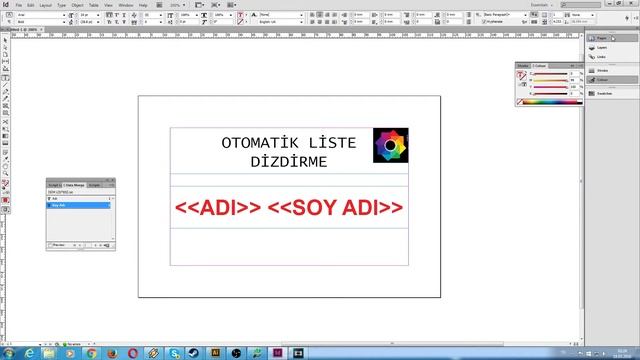The image size is (640, 360).
Task: Select the Zoom magnifier tool
Action: 5,173
